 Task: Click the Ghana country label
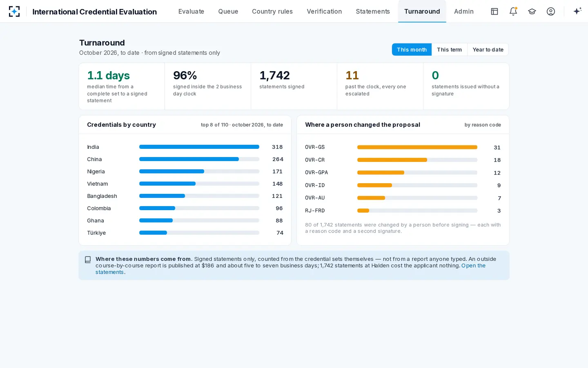[x=96, y=220]
